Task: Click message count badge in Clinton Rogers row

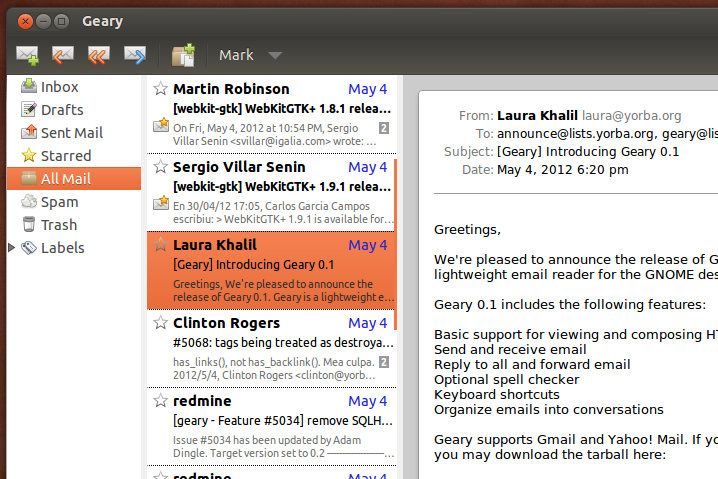Action: point(384,362)
